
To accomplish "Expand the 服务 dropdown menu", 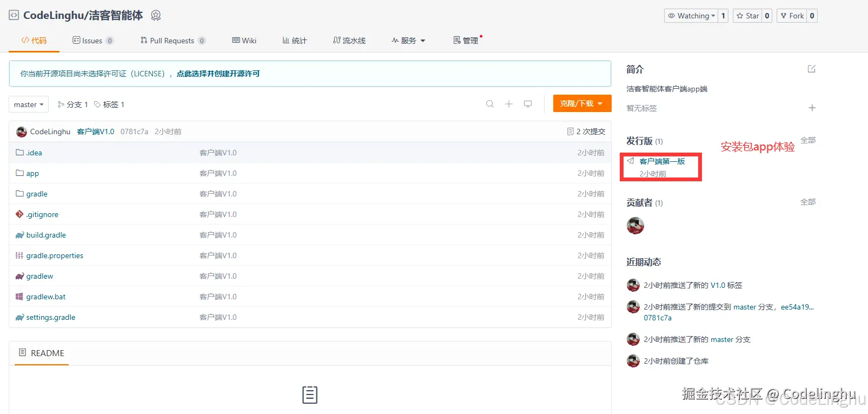I will pos(408,41).
